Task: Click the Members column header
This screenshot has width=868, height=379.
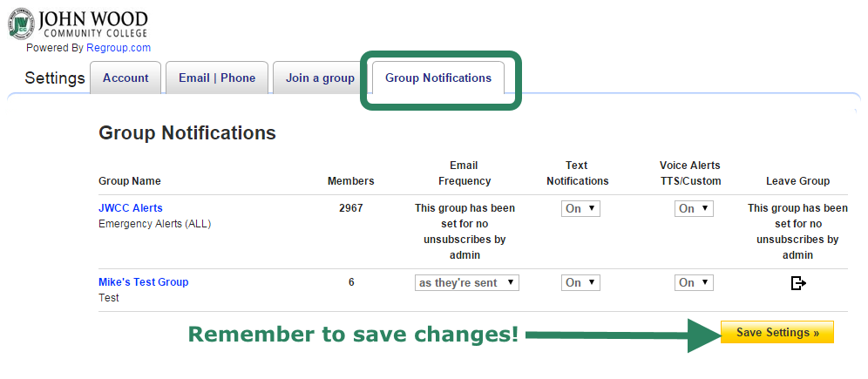Action: point(351,181)
